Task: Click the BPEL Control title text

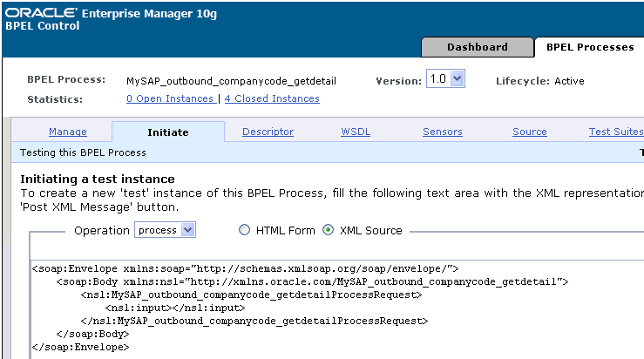Action: click(x=43, y=26)
